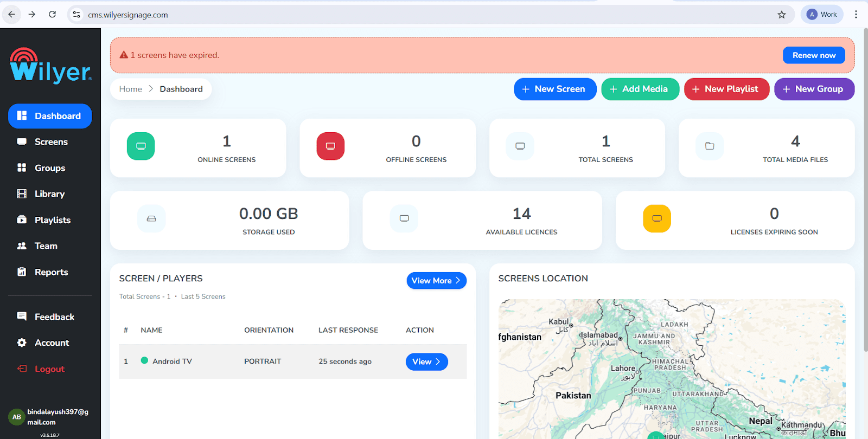Bookmark page with the star icon
868x439 pixels.
[x=782, y=15]
